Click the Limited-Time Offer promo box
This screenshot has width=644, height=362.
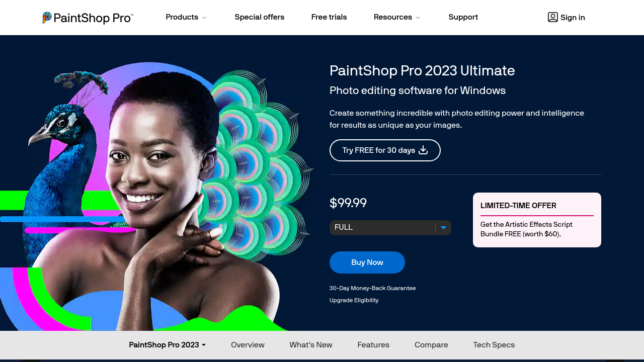537,220
